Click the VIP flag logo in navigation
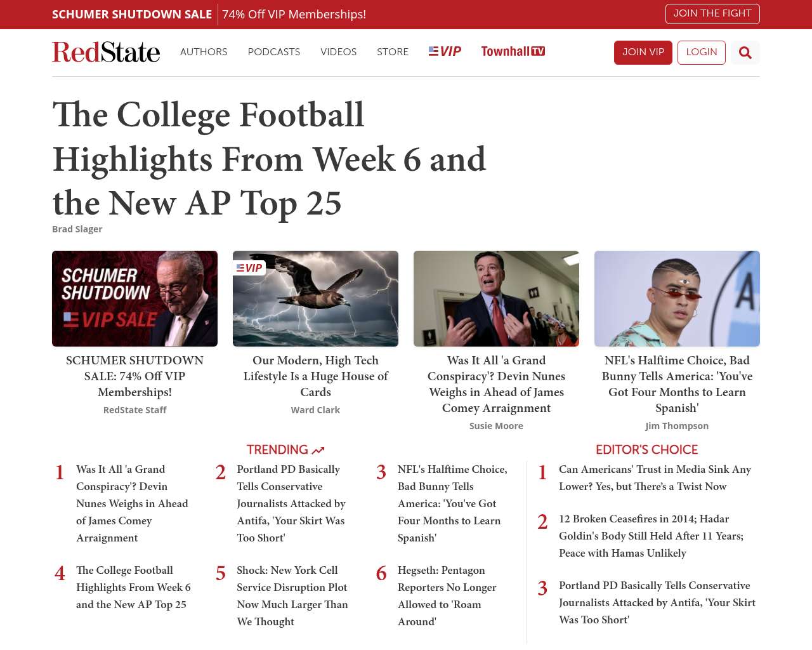The width and height of the screenshot is (812, 650). tap(445, 51)
